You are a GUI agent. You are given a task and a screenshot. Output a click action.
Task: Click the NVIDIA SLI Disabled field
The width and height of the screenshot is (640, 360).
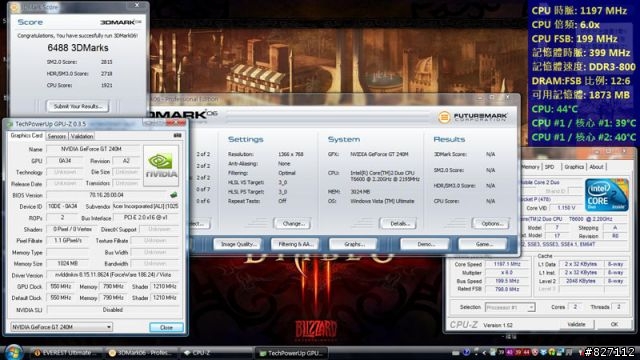pos(113,310)
